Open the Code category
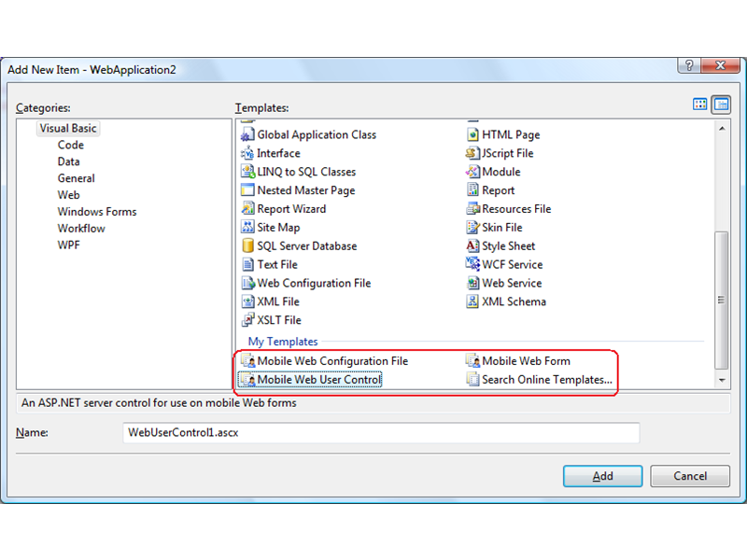 click(71, 146)
